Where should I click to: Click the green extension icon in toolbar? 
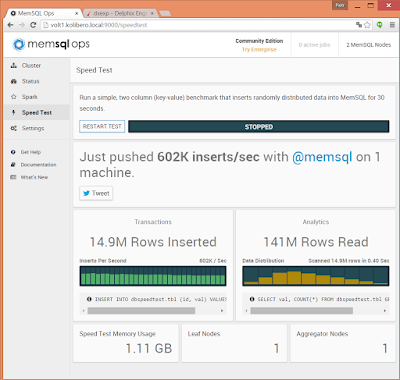380,25
